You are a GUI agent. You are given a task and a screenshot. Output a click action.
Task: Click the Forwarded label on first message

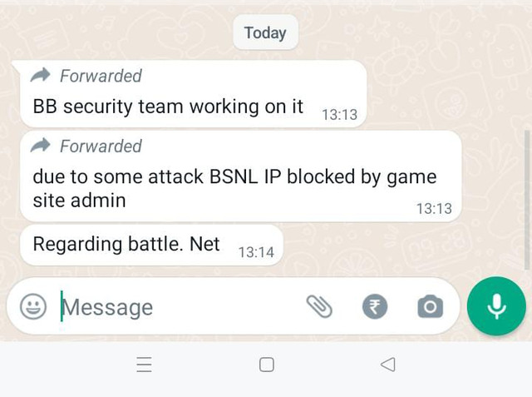[x=101, y=76]
